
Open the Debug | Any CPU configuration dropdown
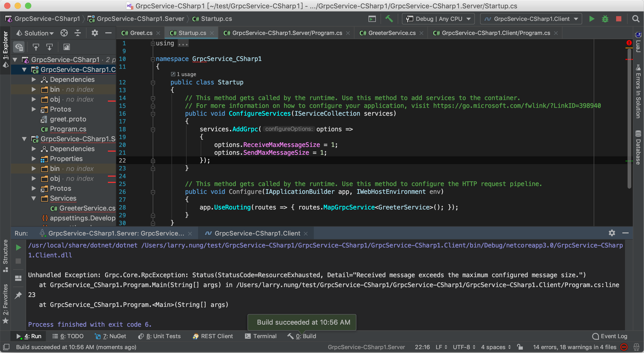[x=438, y=19]
